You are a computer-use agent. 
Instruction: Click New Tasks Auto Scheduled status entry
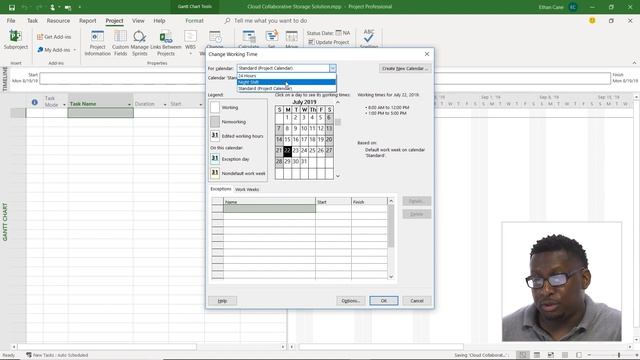pyautogui.click(x=57, y=355)
